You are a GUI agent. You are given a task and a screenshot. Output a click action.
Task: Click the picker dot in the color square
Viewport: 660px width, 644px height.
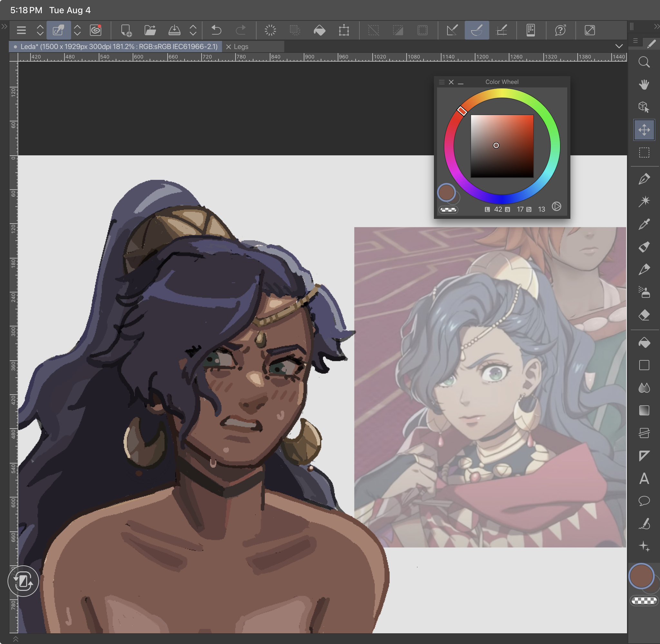pyautogui.click(x=496, y=145)
